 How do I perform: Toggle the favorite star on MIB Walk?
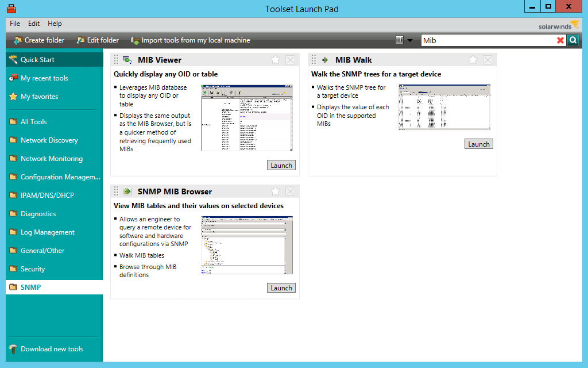click(x=473, y=59)
